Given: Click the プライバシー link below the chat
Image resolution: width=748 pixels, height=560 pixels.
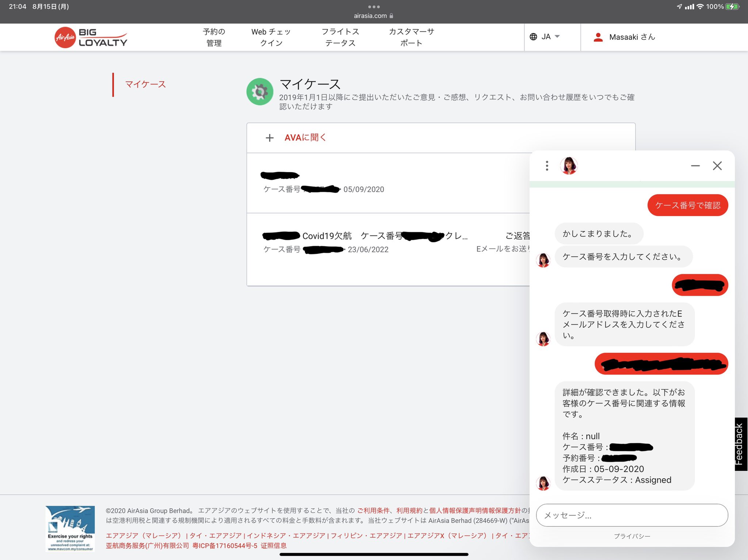Looking at the screenshot, I should click(631, 536).
